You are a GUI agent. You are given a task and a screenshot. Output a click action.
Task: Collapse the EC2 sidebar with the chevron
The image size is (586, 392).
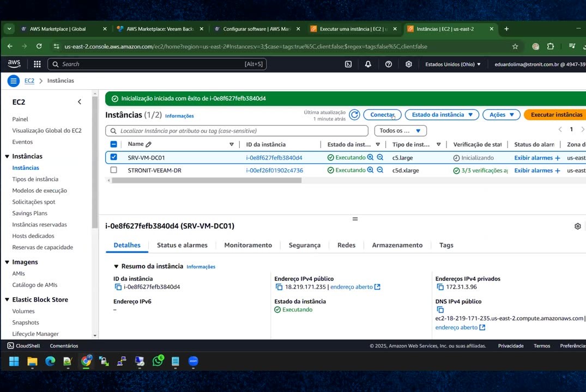80,102
